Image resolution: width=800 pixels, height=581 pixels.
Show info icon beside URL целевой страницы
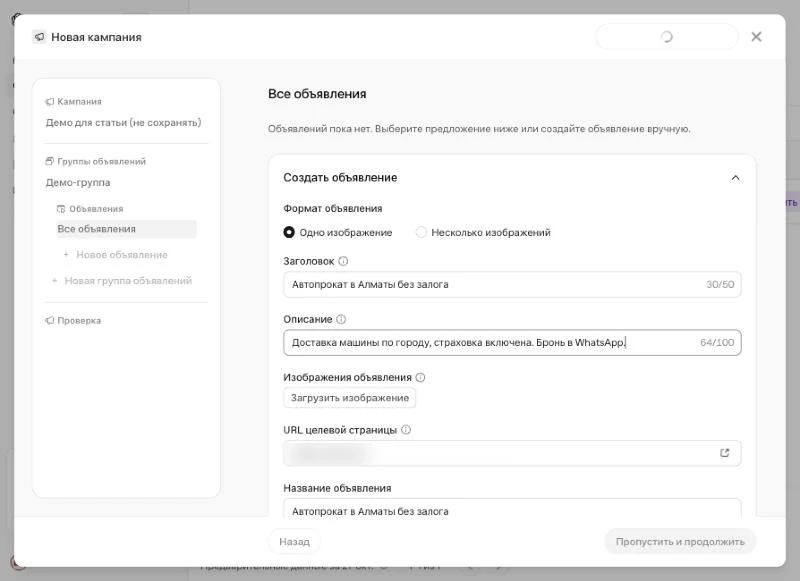point(406,430)
